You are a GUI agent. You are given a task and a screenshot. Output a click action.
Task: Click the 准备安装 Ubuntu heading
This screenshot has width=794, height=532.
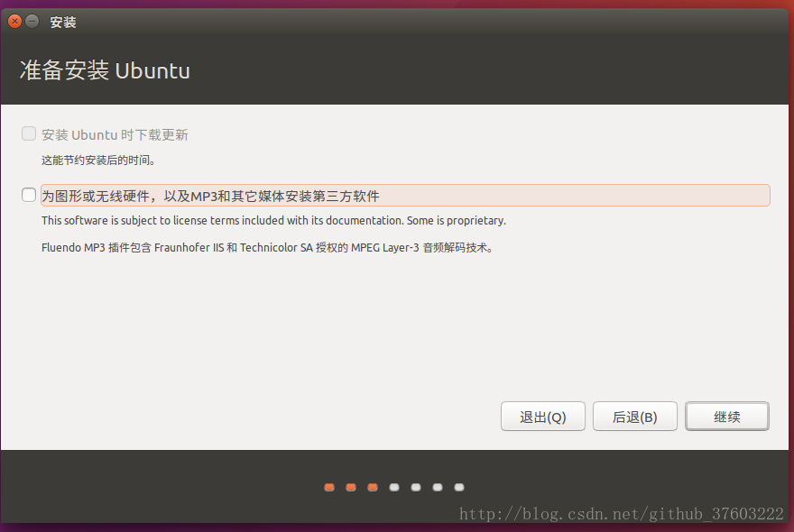tap(105, 70)
